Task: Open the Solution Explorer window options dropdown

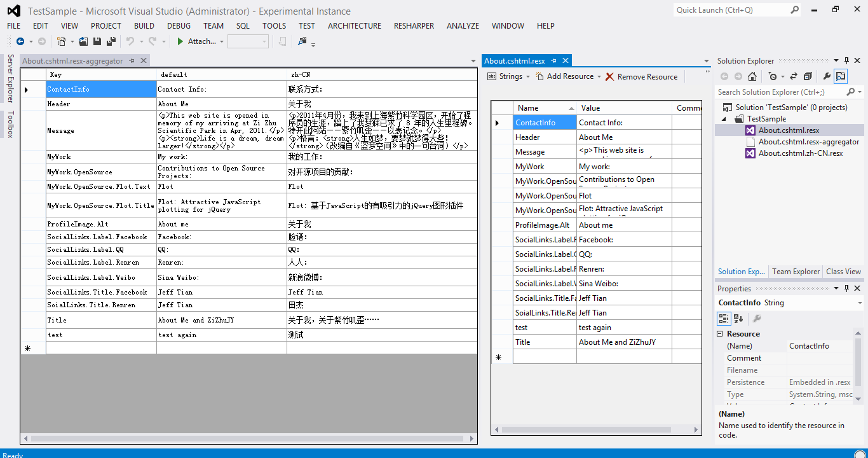Action: click(x=836, y=61)
